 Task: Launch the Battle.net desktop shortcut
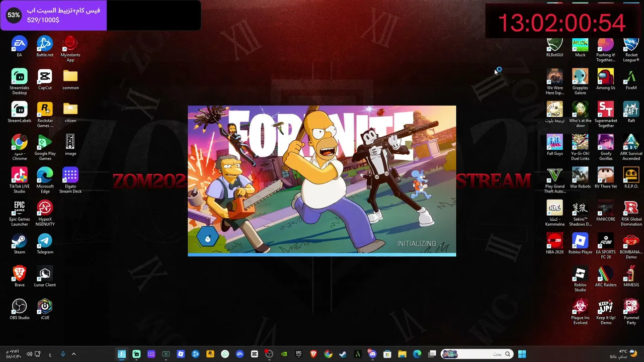coord(45,47)
